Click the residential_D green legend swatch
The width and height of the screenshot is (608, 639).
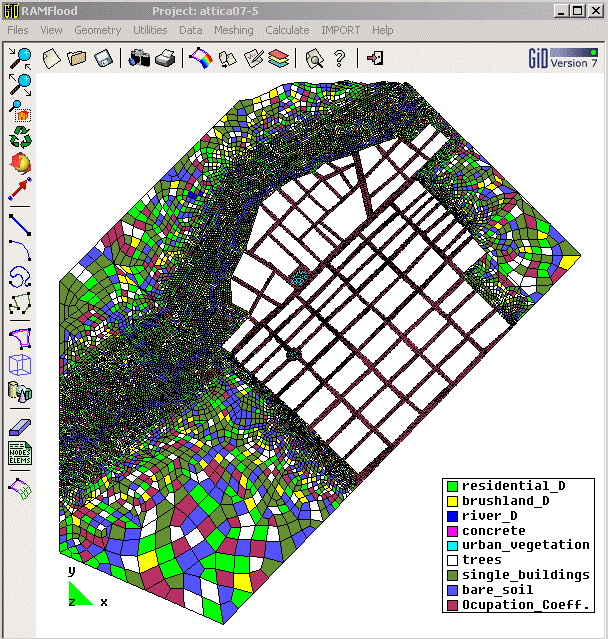(x=451, y=486)
